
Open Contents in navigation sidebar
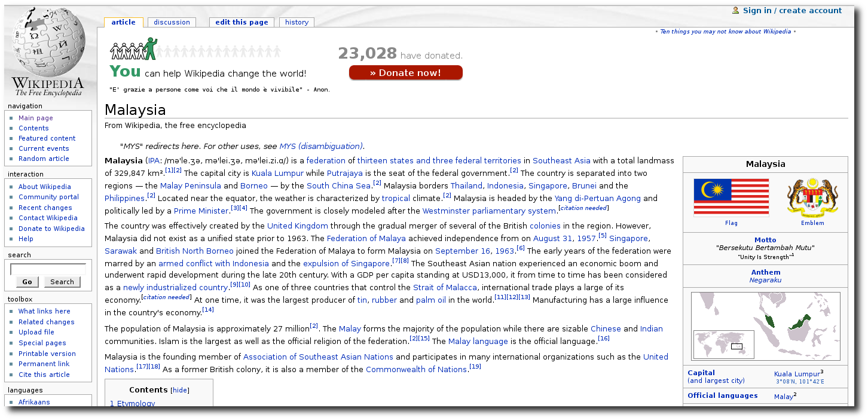(33, 128)
